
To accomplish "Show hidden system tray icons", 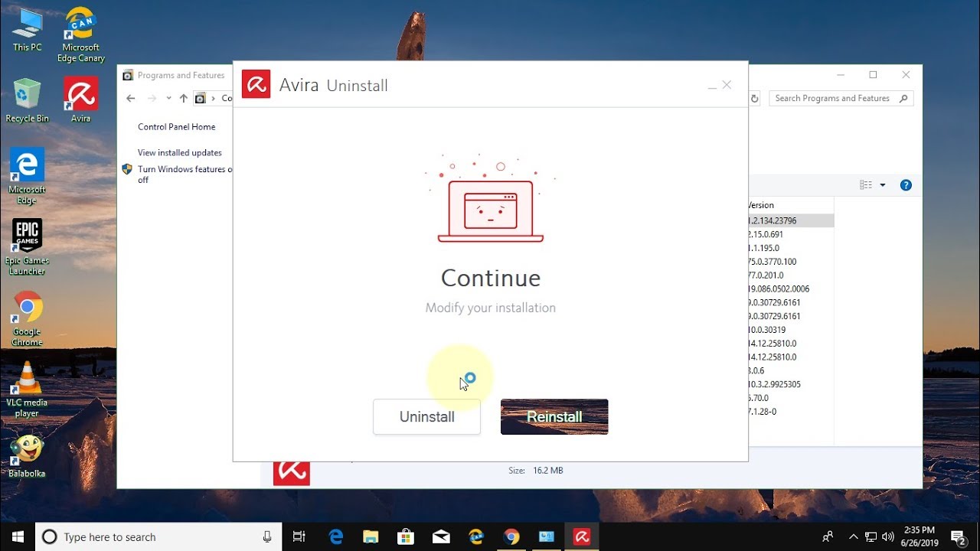I will click(x=854, y=536).
